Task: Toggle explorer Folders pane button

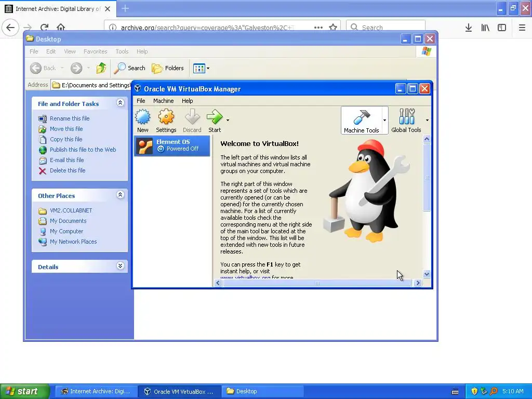Action: [x=168, y=68]
